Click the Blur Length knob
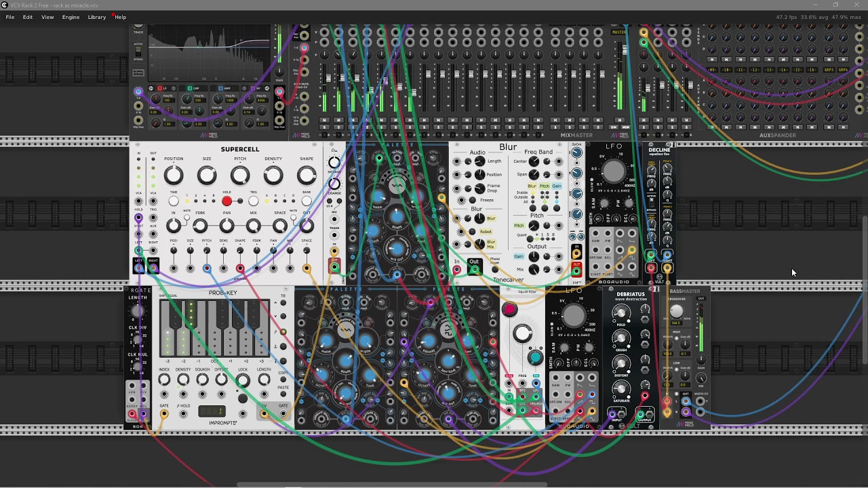Viewport: 868px width, 488px height. [x=479, y=161]
